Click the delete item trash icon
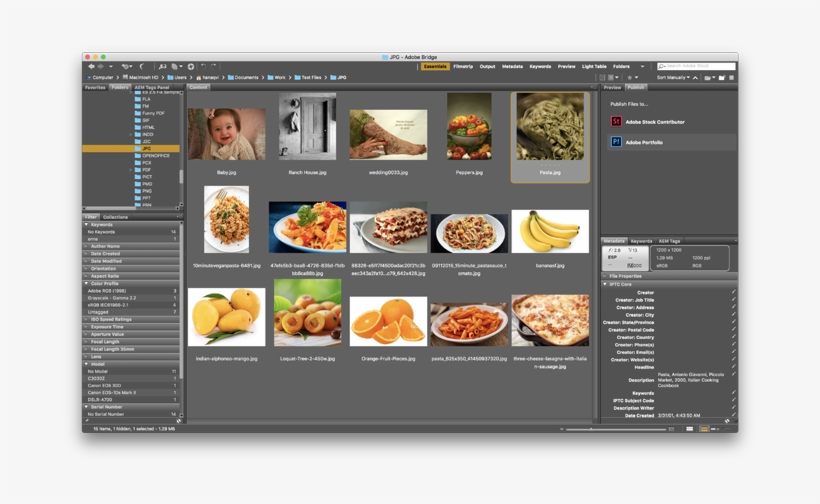The height and width of the screenshot is (504, 820). [732, 77]
